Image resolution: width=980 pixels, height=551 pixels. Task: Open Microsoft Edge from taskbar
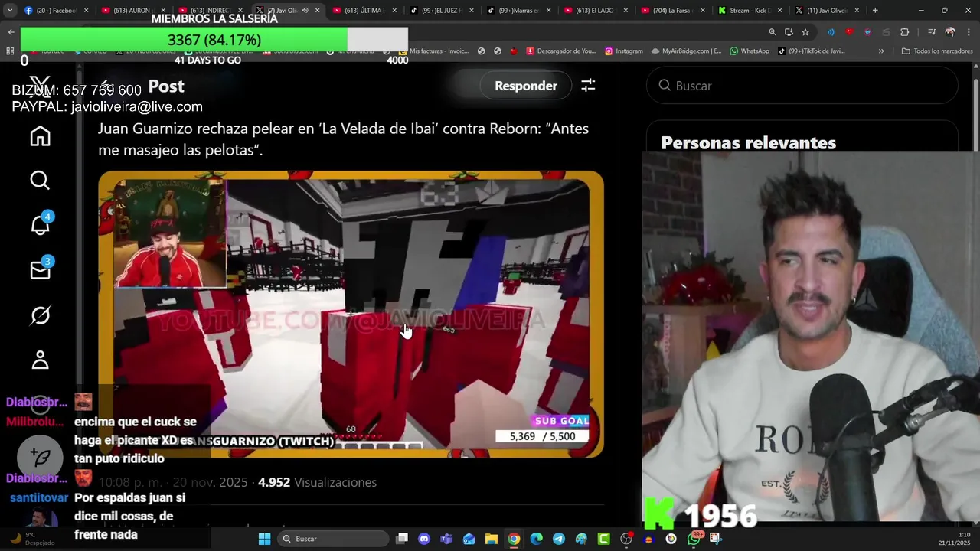[x=536, y=539]
